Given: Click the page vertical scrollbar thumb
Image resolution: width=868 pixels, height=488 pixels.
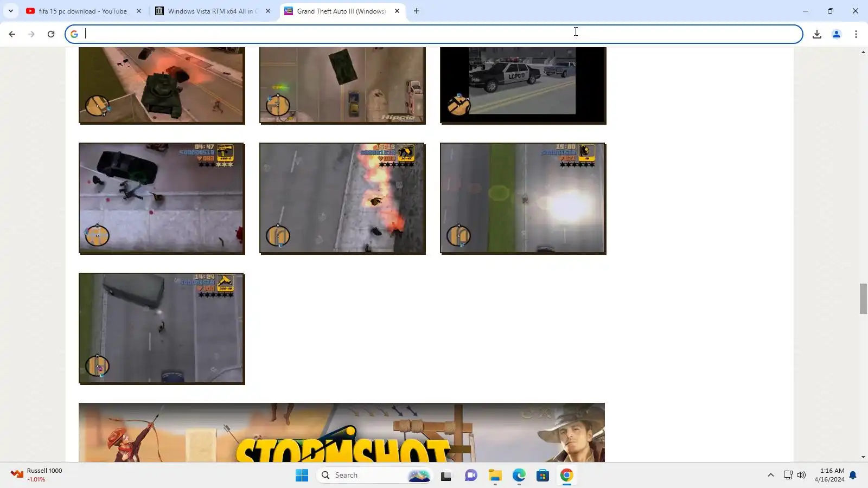Looking at the screenshot, I should point(863,298).
